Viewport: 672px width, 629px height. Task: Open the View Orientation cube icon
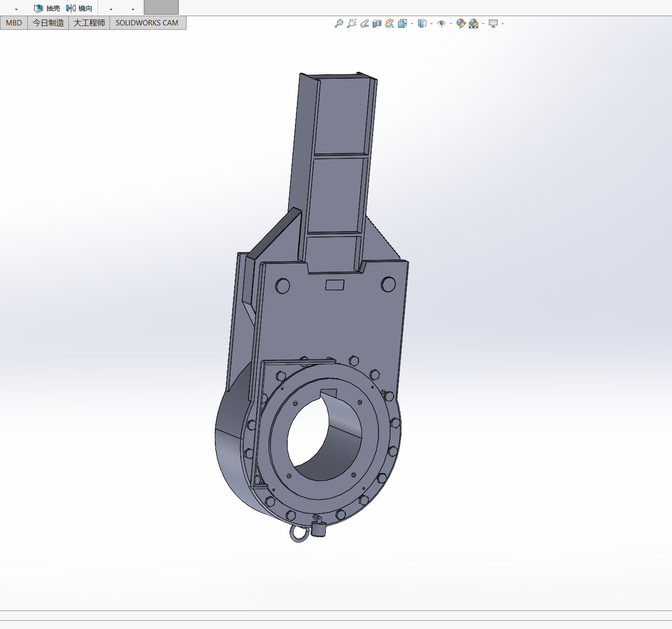tap(402, 23)
